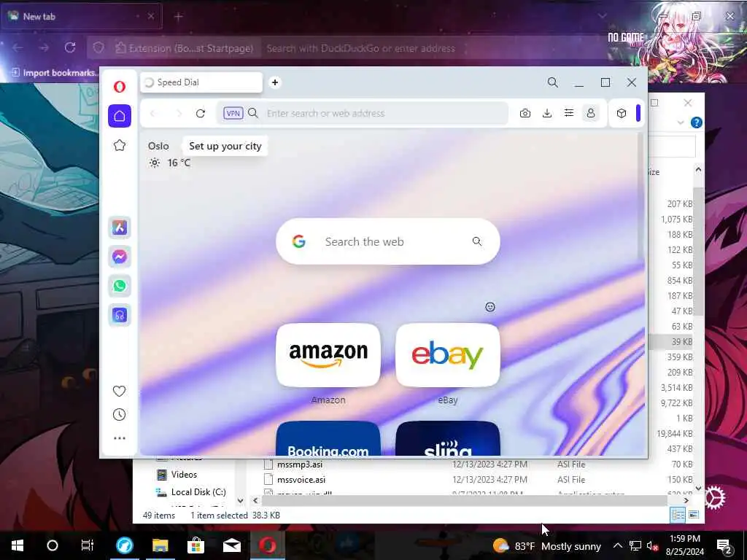Open Mail app from the taskbar
Image resolution: width=747 pixels, height=560 pixels.
(x=232, y=545)
